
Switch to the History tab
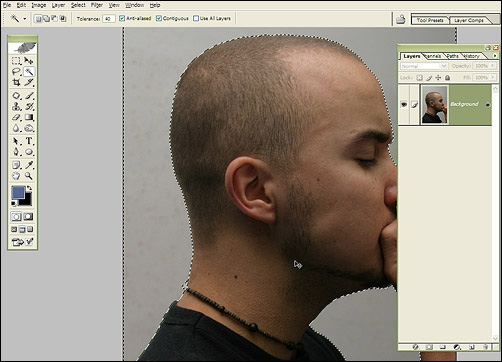click(x=471, y=56)
